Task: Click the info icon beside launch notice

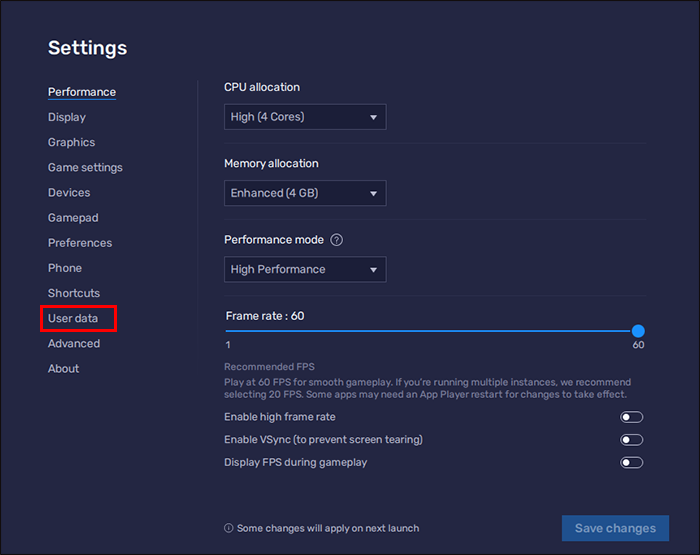Action: click(229, 528)
